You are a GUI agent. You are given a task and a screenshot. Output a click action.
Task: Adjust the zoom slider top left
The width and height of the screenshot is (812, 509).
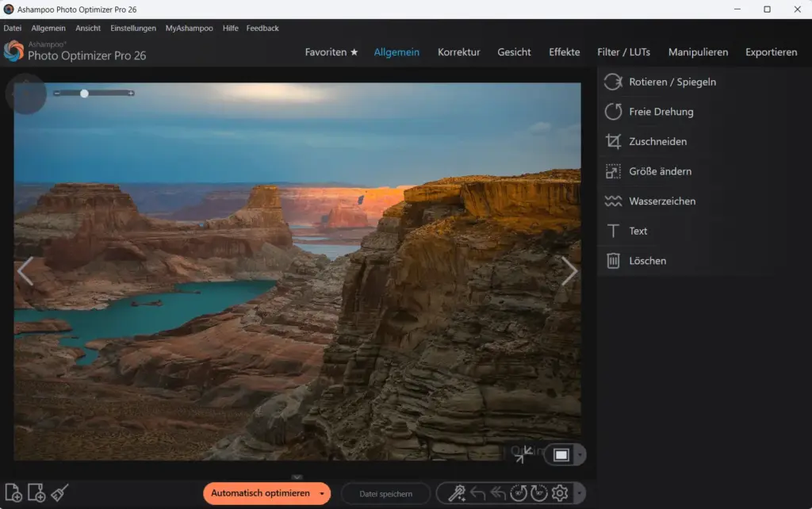tap(84, 94)
